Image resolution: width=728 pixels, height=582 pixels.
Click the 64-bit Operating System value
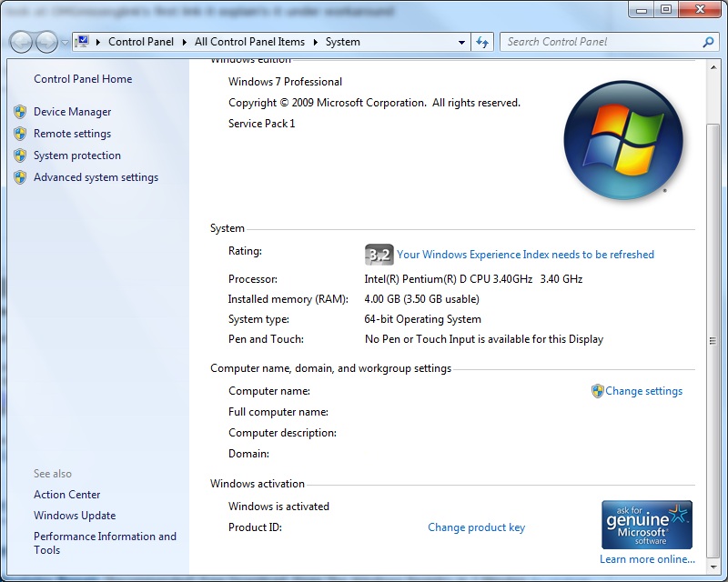click(x=422, y=319)
